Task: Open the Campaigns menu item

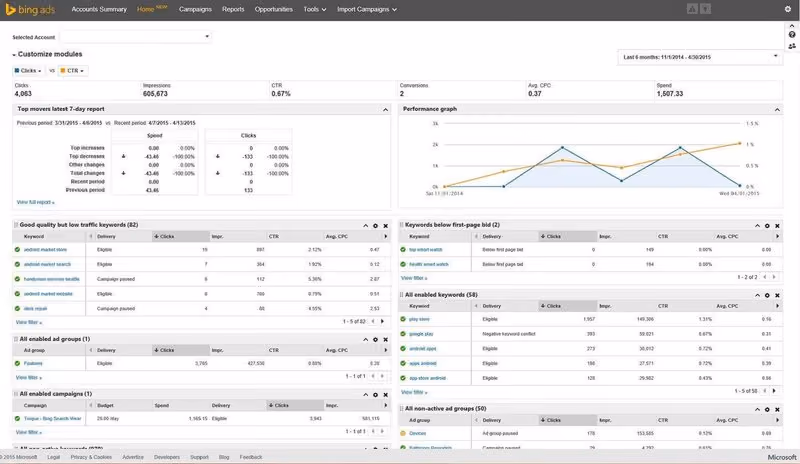Action: [195, 9]
